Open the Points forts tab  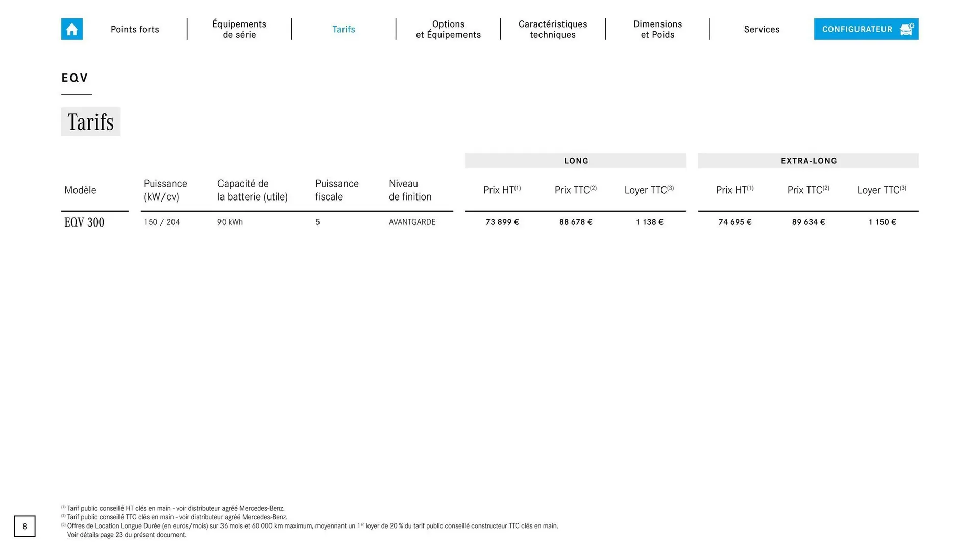pyautogui.click(x=135, y=29)
